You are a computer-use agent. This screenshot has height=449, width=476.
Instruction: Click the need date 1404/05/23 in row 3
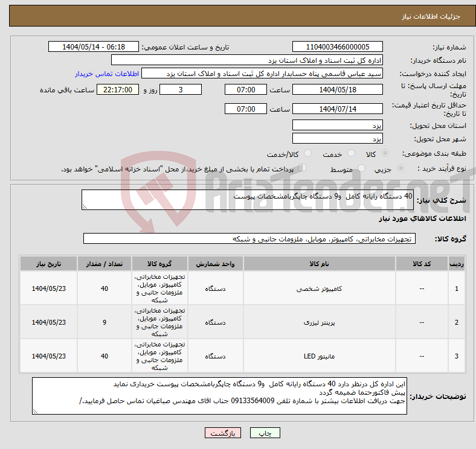(48, 356)
